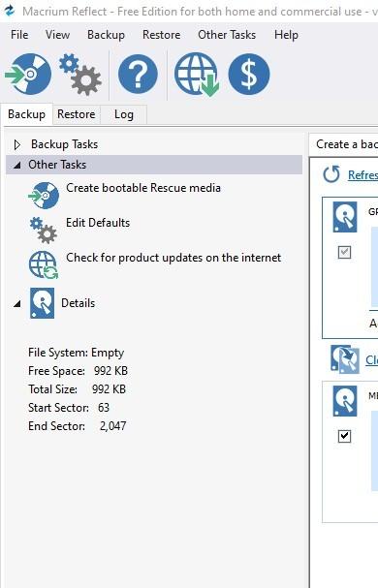Image resolution: width=378 pixels, height=588 pixels.
Task: Open the Backup menu in menu bar
Action: pyautogui.click(x=106, y=35)
